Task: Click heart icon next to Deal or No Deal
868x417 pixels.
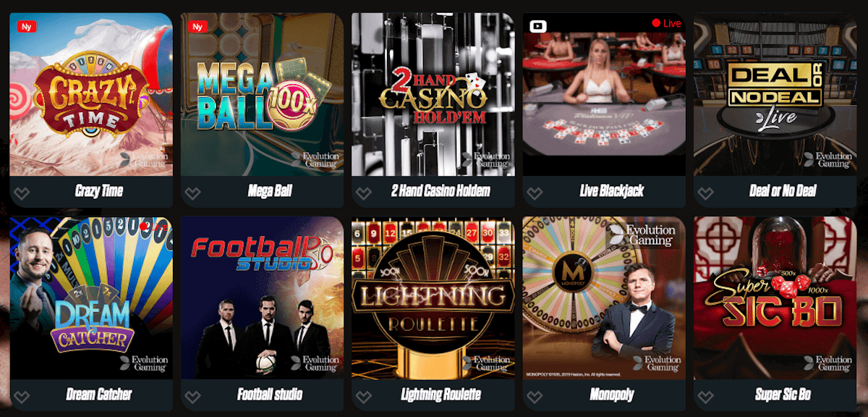Action: pos(705,194)
